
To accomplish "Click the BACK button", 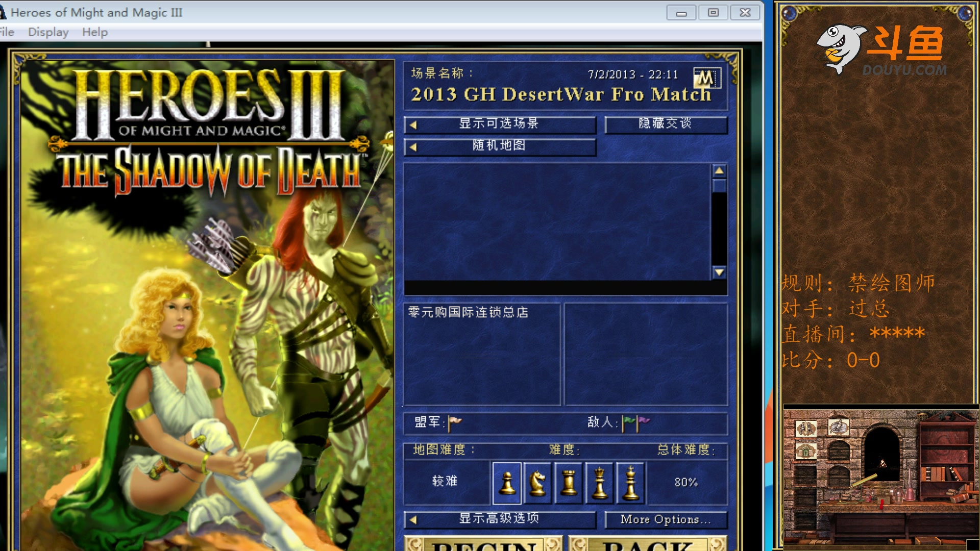I will click(x=647, y=543).
